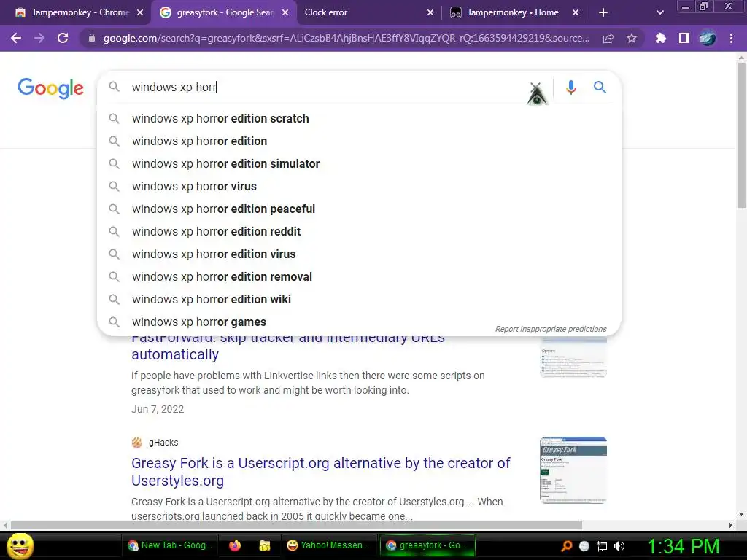Screen dimensions: 747x560
Task: Click the forward navigation arrow
Action: click(x=39, y=38)
